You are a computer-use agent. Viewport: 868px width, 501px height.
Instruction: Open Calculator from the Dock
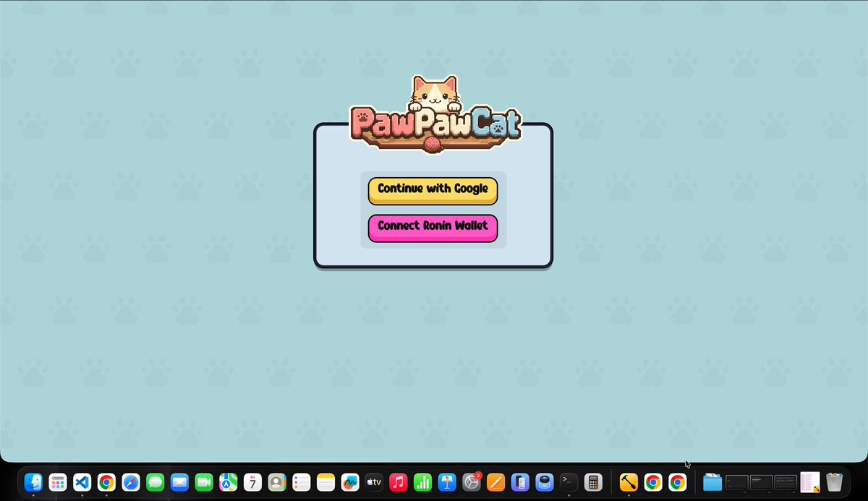593,482
